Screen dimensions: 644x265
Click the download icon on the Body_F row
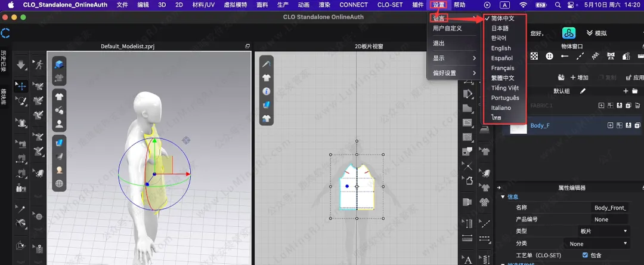coord(628,125)
